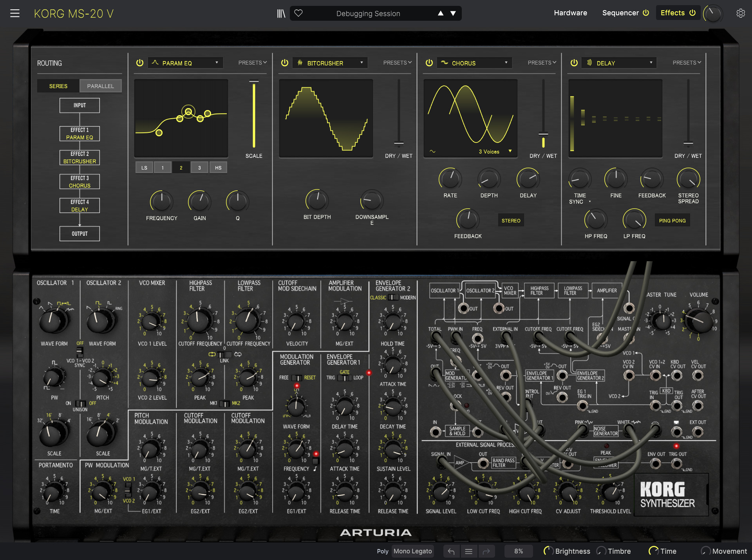Open the Hardware panel
Image resolution: width=752 pixels, height=560 pixels.
570,13
